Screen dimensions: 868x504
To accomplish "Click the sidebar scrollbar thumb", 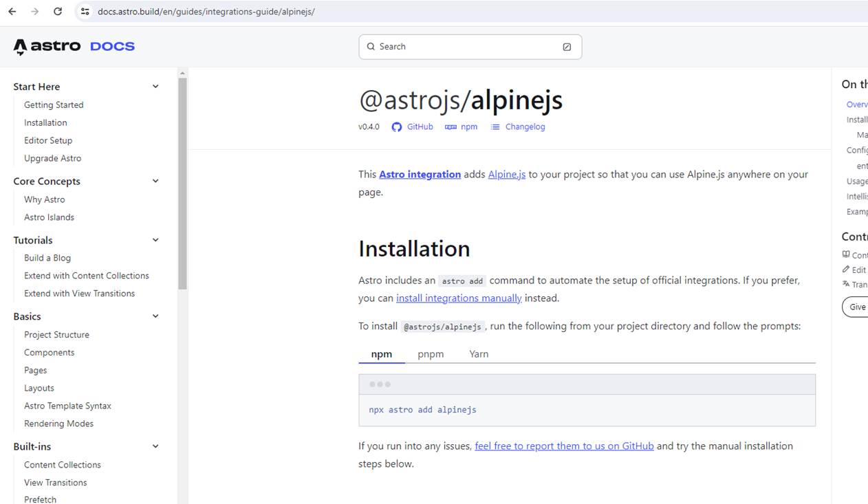I will click(x=182, y=183).
